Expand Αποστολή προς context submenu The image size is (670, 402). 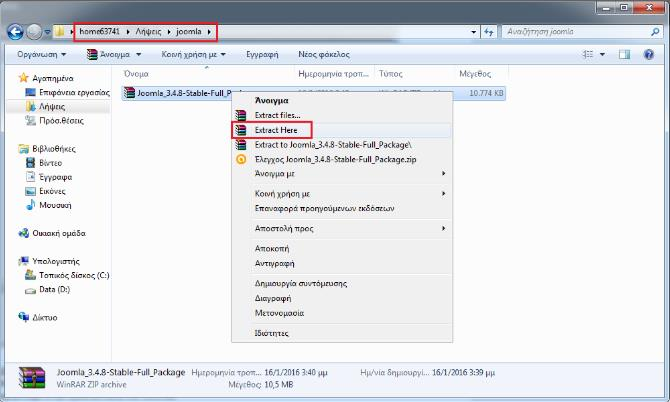342,229
